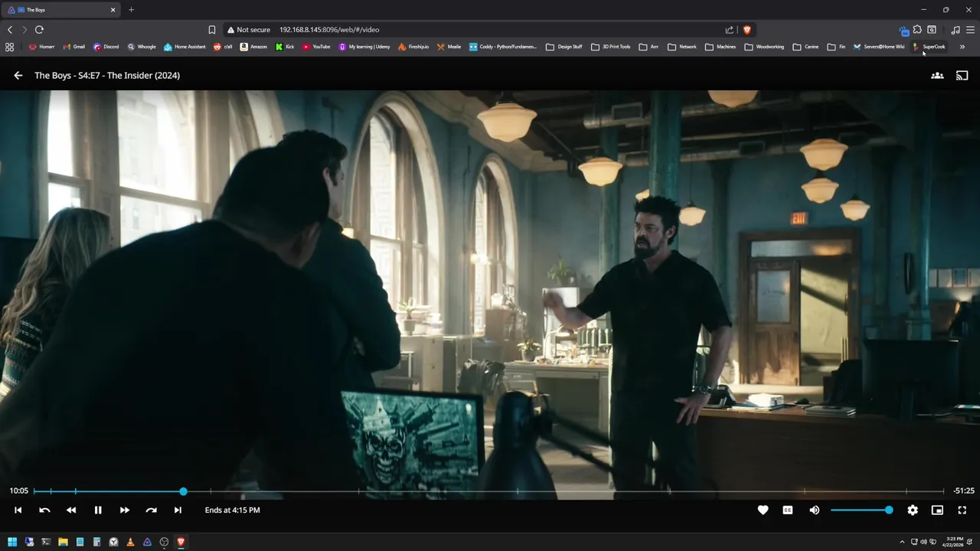Image resolution: width=980 pixels, height=551 pixels.
Task: Jump to the previous track
Action: pyautogui.click(x=18, y=510)
